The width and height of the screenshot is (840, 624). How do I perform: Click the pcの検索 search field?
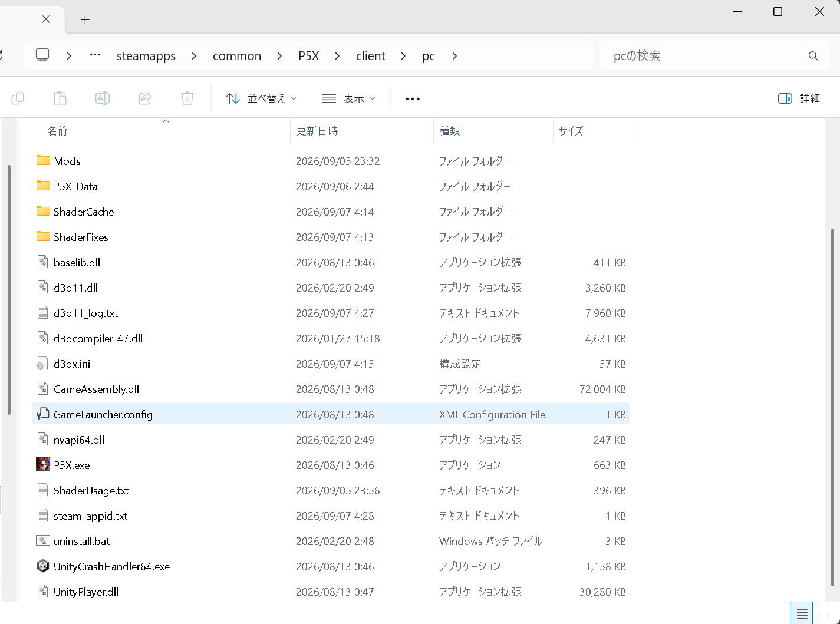coord(714,56)
